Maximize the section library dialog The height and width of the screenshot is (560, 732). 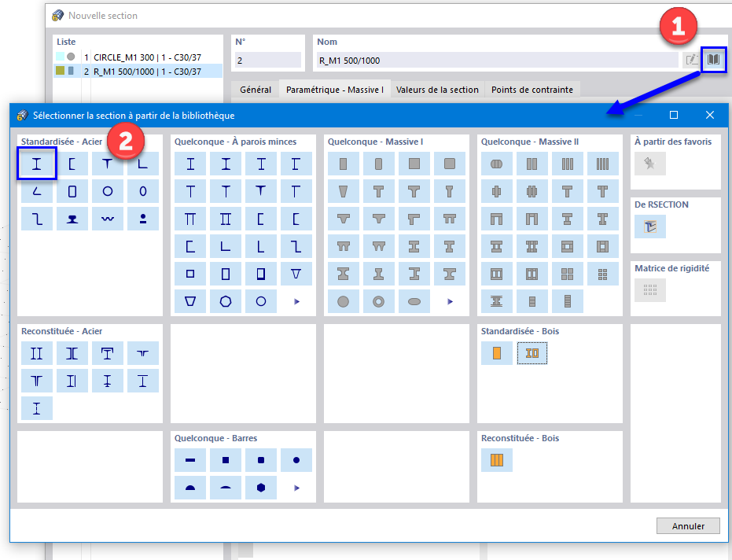pyautogui.click(x=674, y=115)
